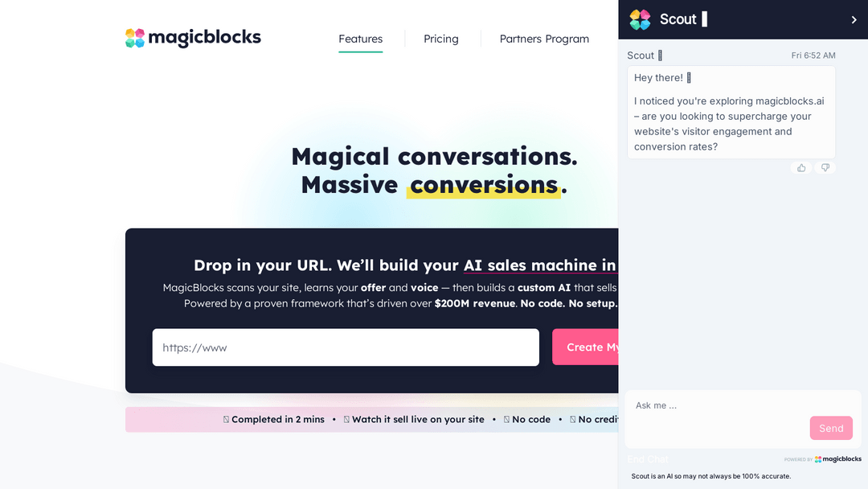Click the yellow-highlighted word conversions
The width and height of the screenshot is (868, 489).
pos(483,184)
